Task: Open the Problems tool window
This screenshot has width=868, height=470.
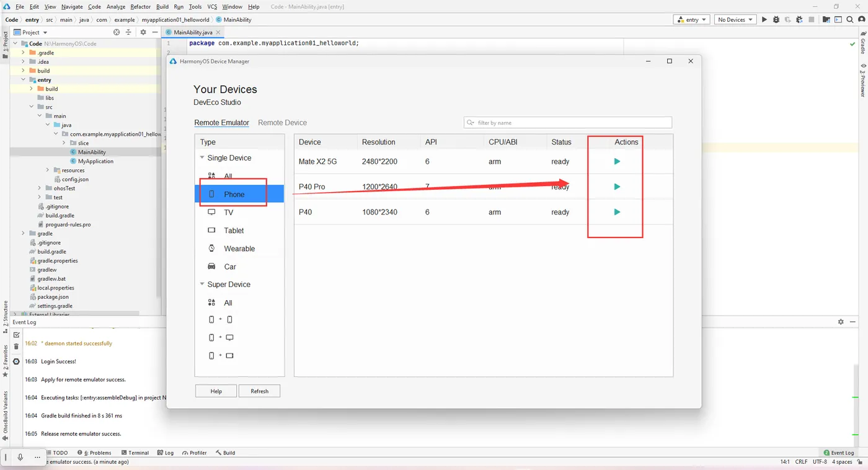Action: click(x=94, y=453)
